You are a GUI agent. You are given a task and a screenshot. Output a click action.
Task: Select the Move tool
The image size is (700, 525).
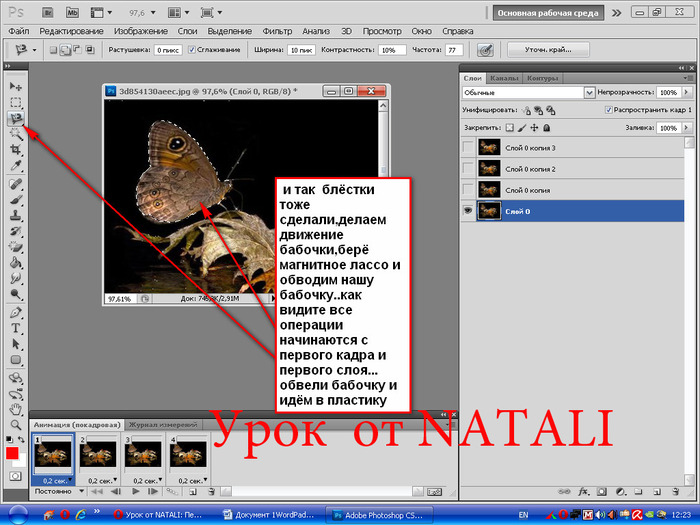16,86
